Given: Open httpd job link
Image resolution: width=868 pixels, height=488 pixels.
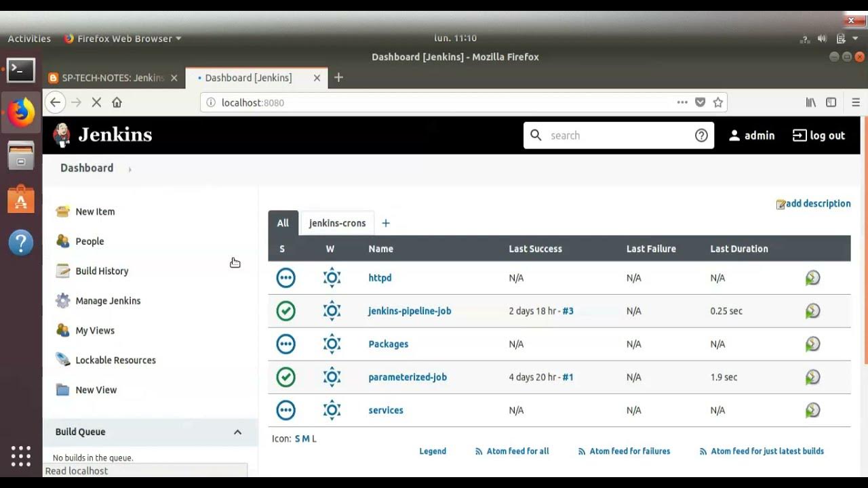Looking at the screenshot, I should point(380,278).
